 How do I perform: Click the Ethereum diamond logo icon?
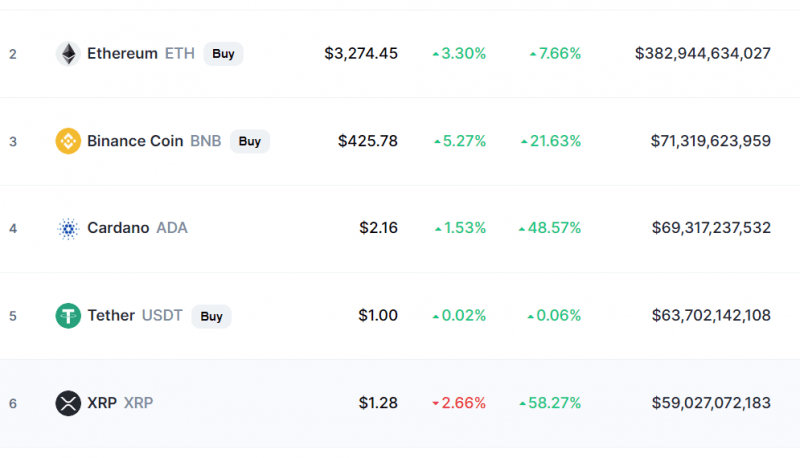tap(68, 54)
